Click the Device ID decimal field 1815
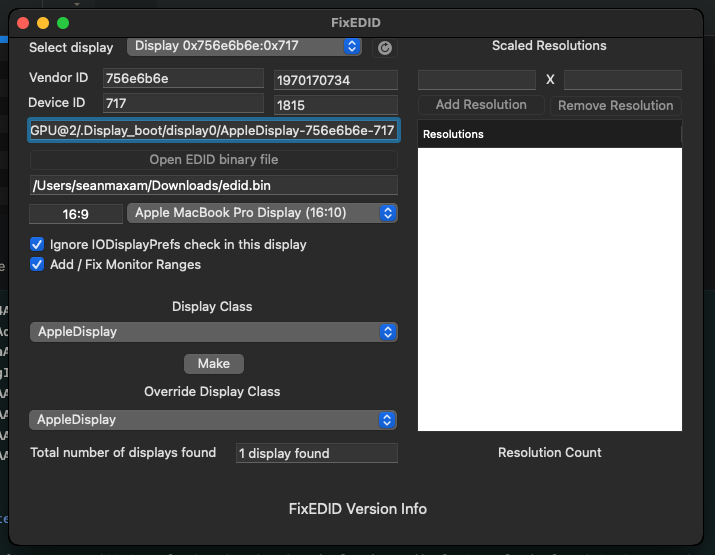The image size is (715, 555). pyautogui.click(x=336, y=105)
